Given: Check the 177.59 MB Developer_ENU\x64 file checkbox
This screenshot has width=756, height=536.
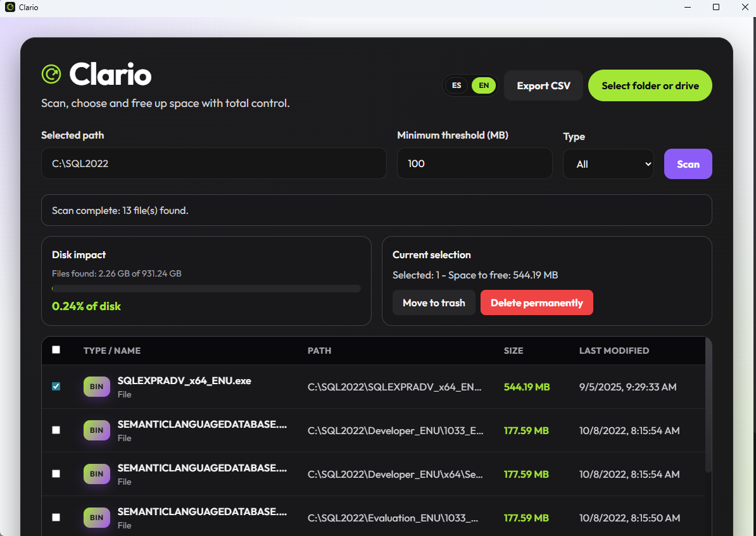Looking at the screenshot, I should point(56,473).
